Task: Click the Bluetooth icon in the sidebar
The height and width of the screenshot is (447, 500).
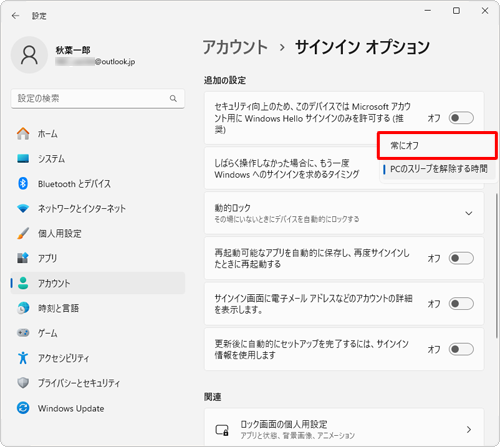Action: (x=23, y=183)
